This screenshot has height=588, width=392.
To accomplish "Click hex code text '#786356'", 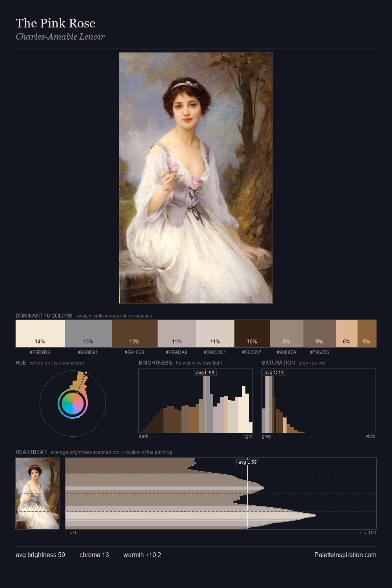I will pyautogui.click(x=319, y=352).
